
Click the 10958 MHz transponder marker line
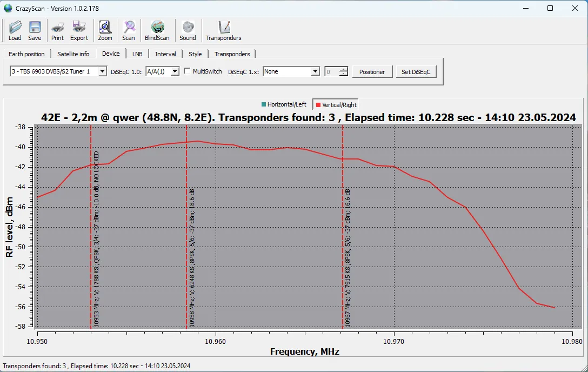point(186,243)
